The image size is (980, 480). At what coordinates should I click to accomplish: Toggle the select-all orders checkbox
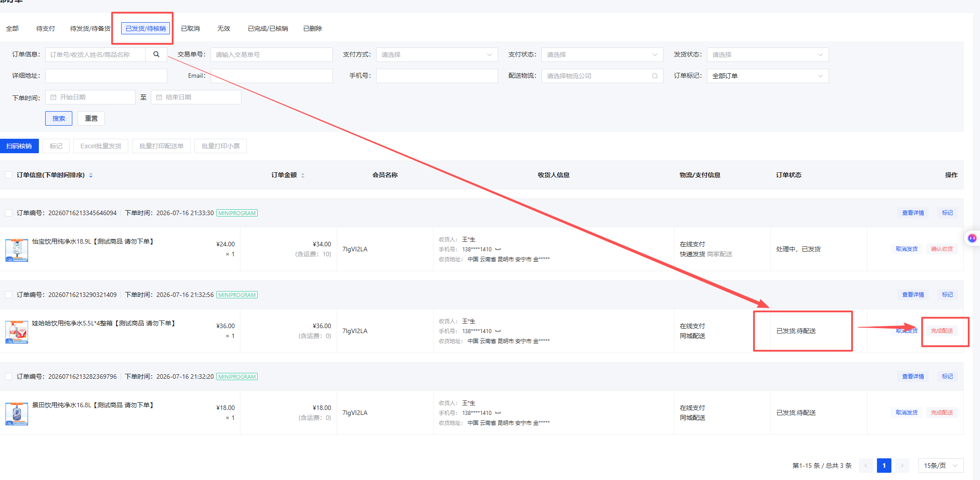(x=9, y=175)
